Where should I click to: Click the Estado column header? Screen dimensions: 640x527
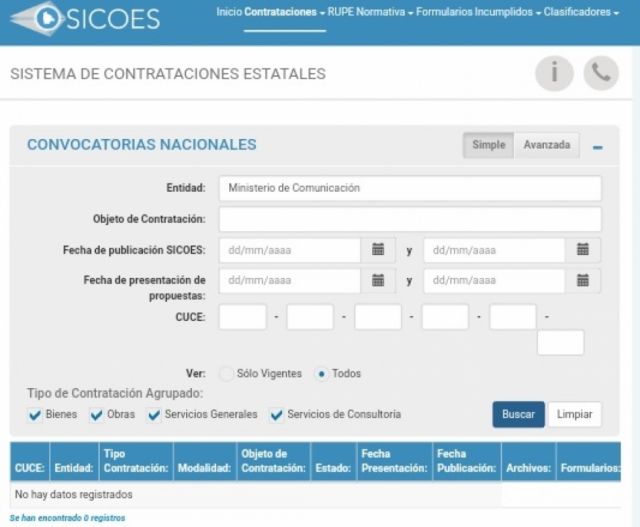pyautogui.click(x=333, y=462)
